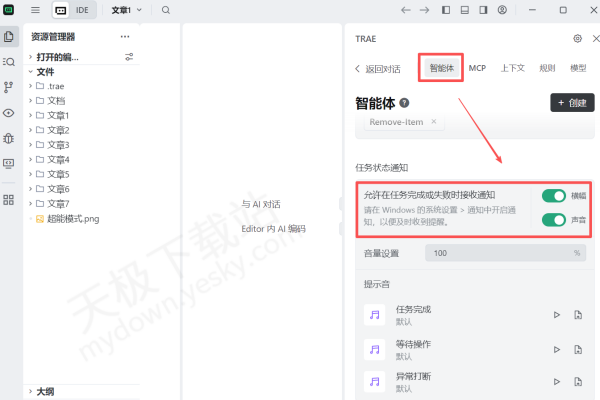Toggle the 声音 sound notification switch

point(553,220)
